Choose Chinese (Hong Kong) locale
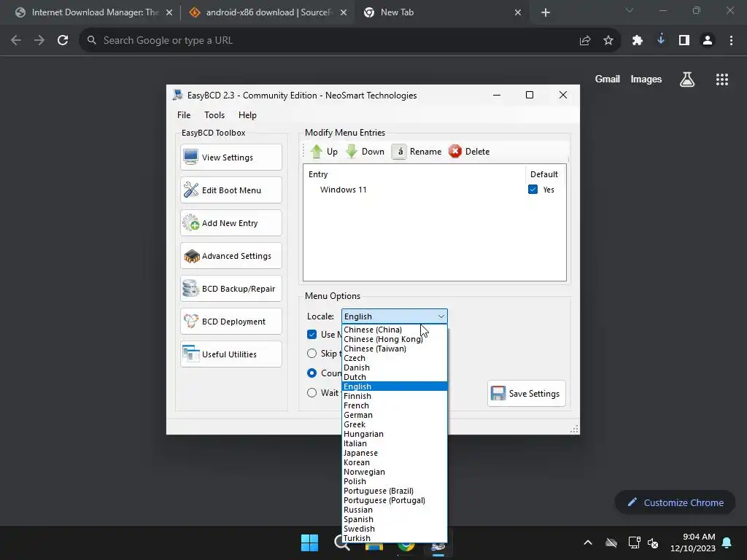 395,339
